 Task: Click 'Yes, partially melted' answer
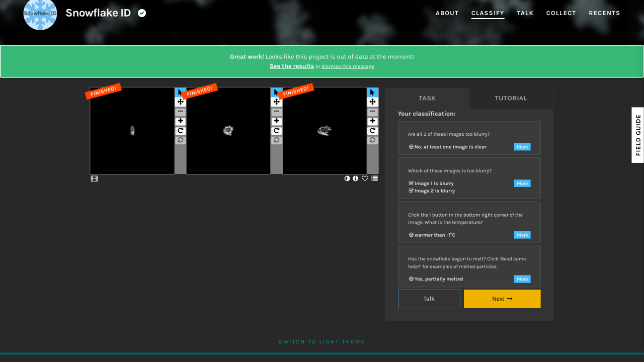pyautogui.click(x=436, y=279)
